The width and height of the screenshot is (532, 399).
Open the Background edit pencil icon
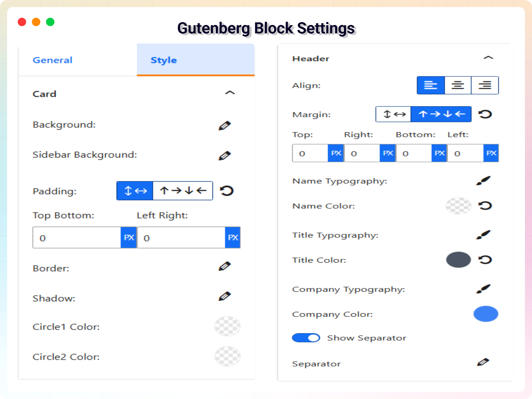225,125
